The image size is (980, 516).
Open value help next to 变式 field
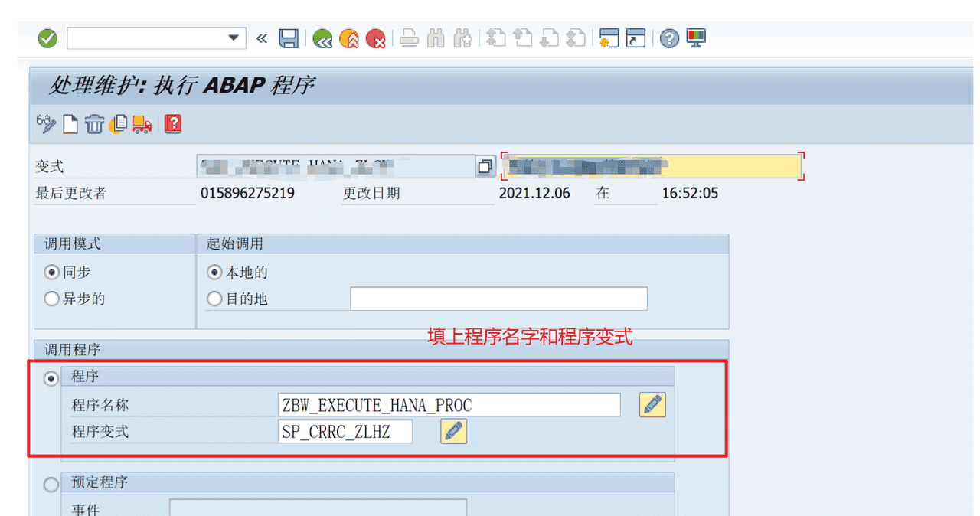tap(485, 166)
